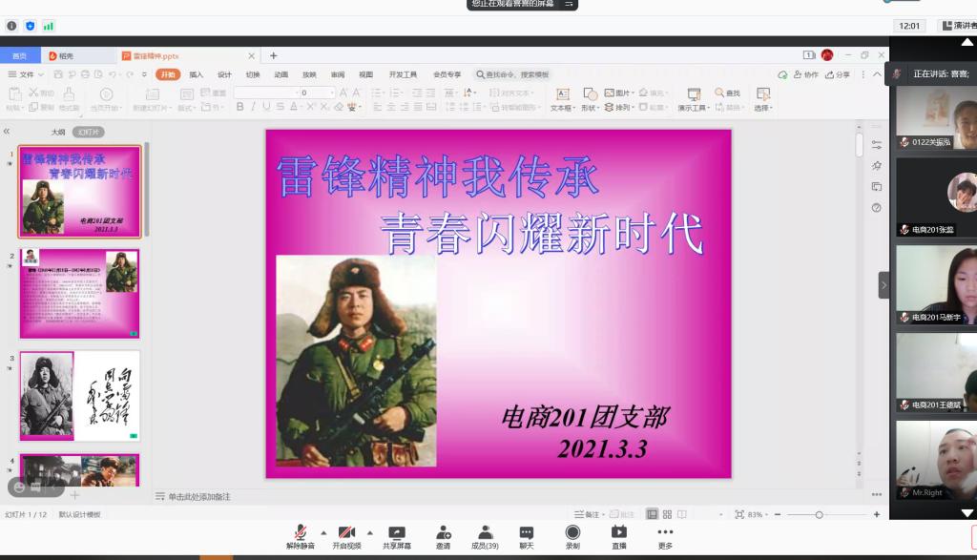Select slide 2 thumbnail
Image resolution: width=977 pixels, height=560 pixels.
coord(80,294)
